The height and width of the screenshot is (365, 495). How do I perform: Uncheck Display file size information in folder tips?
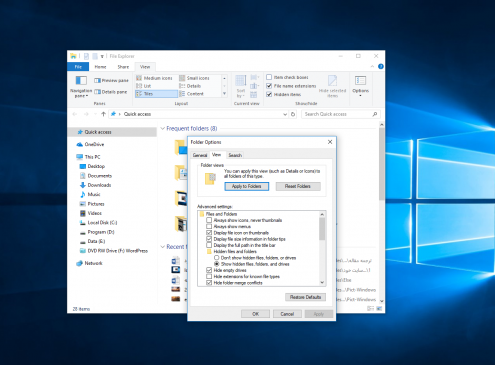point(209,239)
